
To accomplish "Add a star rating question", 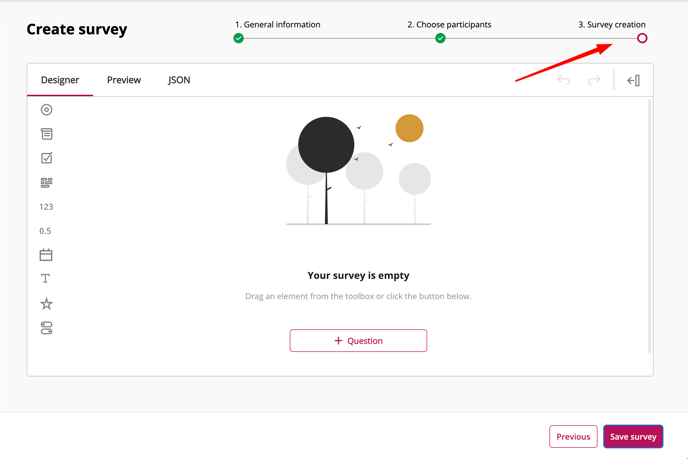I will pyautogui.click(x=46, y=304).
